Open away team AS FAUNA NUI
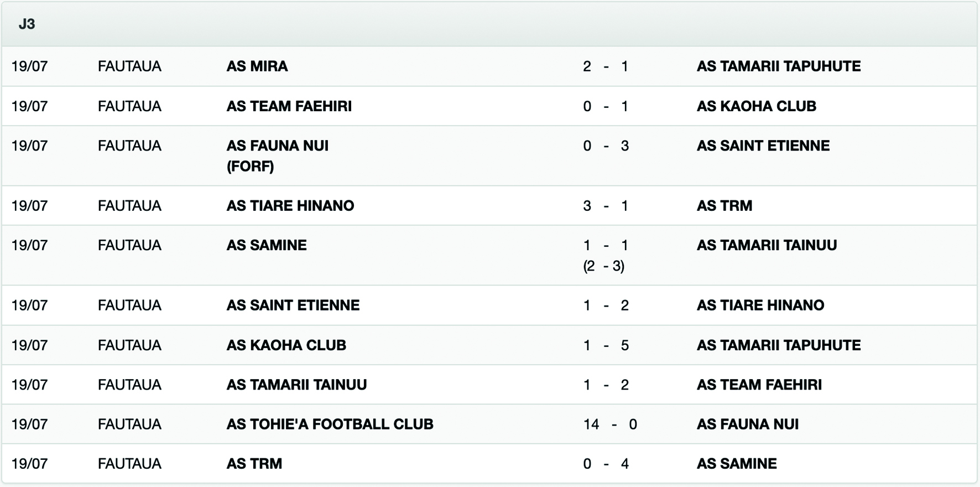The height and width of the screenshot is (487, 980). click(x=747, y=424)
